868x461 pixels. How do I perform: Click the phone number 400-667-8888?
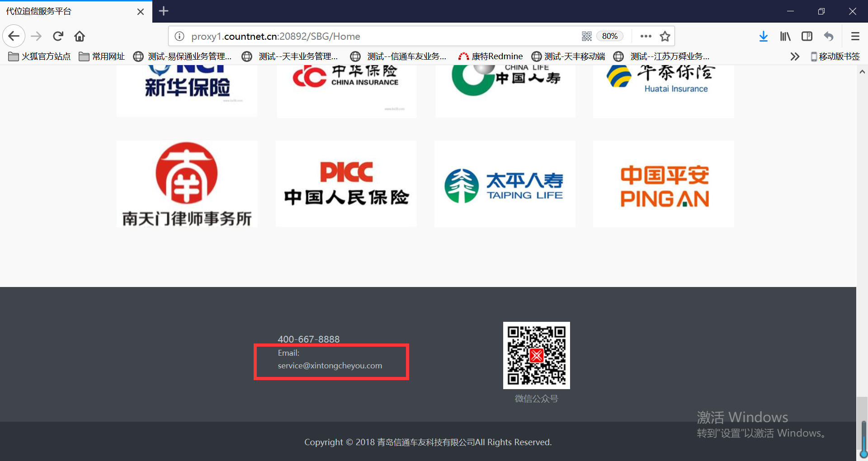point(308,339)
